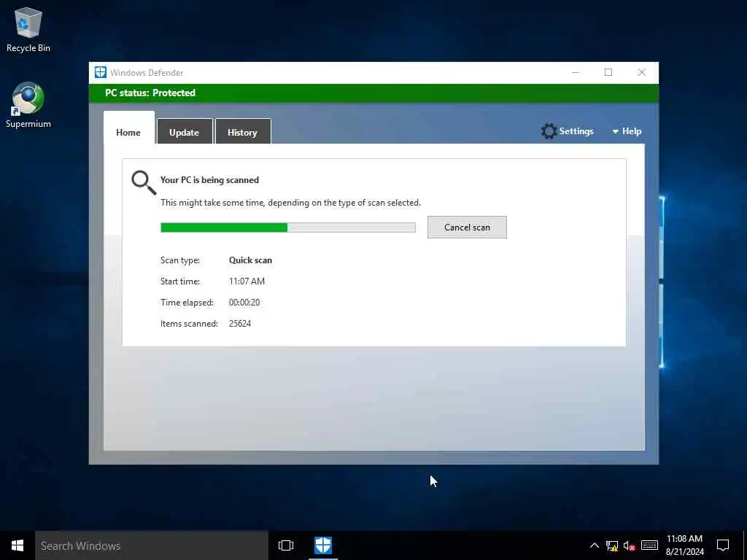Switch to the Update tab

[184, 133]
